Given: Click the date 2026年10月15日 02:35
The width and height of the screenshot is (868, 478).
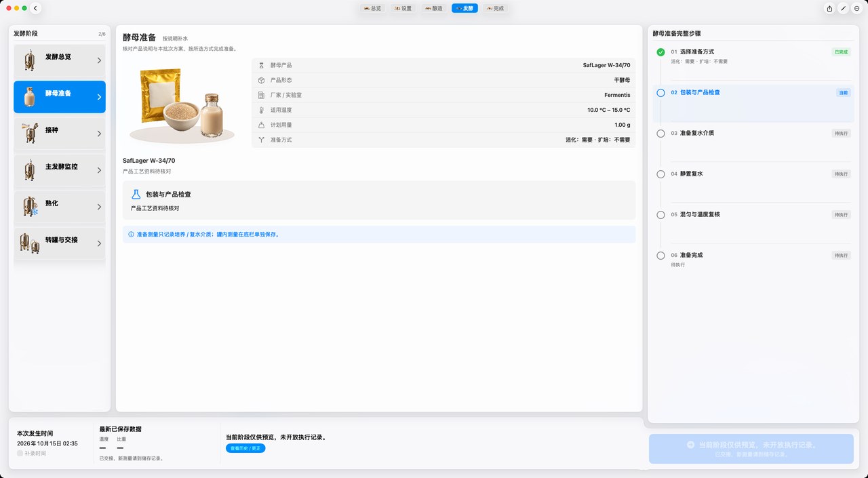Looking at the screenshot, I should point(47,443).
